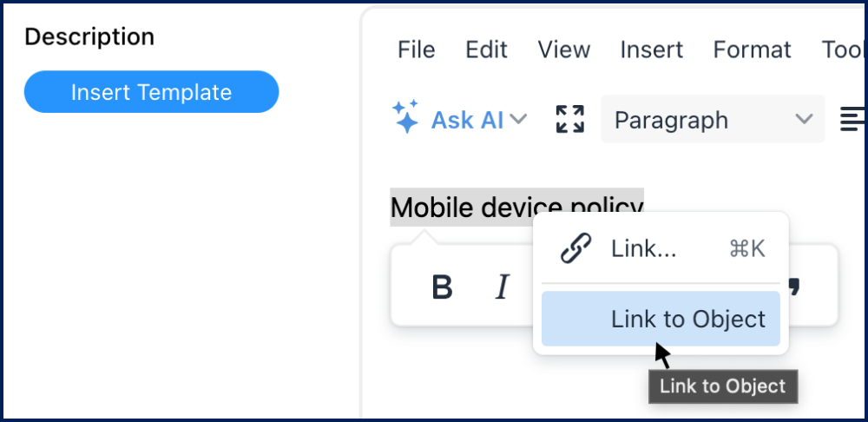Click the blockquote icon in floating toolbar

click(793, 285)
